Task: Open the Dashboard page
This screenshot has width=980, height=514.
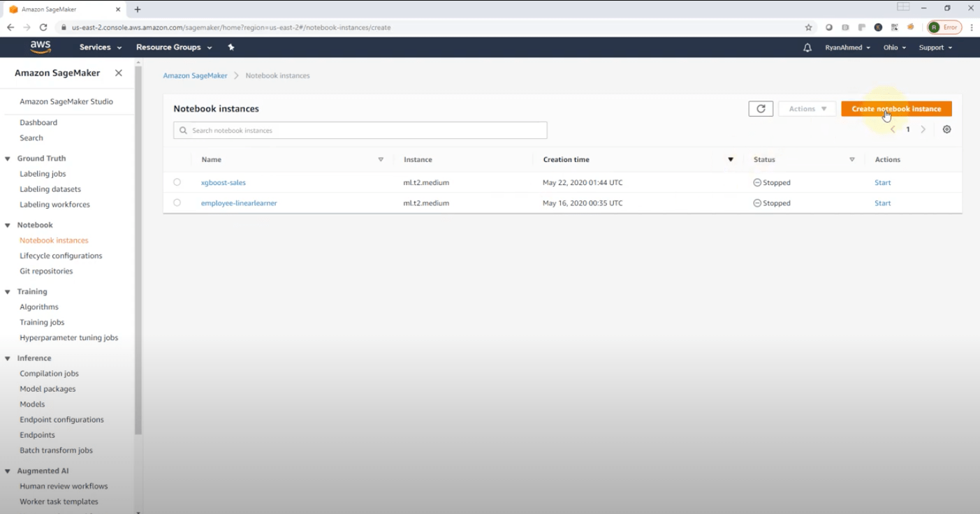Action: click(x=38, y=122)
